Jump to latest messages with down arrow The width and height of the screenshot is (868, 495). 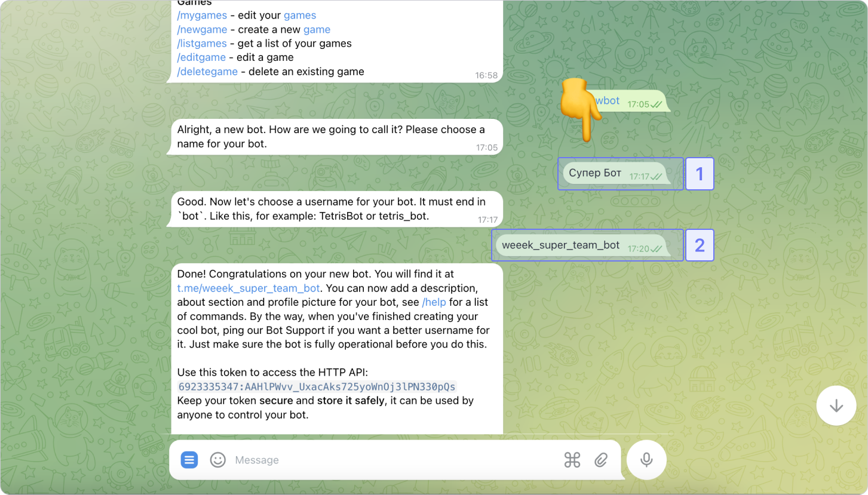(836, 405)
